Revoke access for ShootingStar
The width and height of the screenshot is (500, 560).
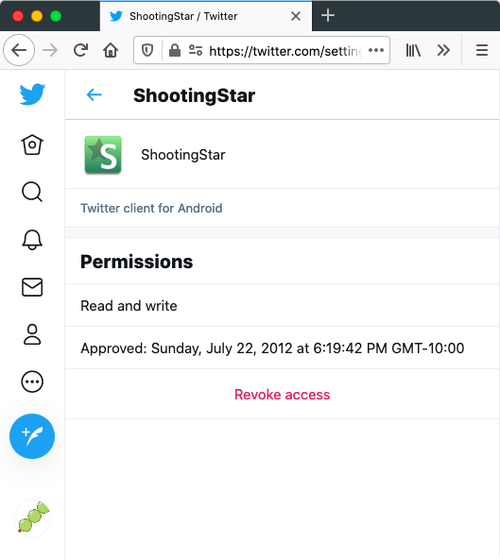[x=282, y=394]
